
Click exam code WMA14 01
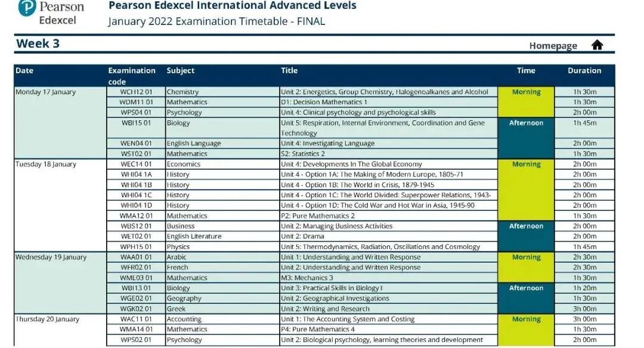point(136,330)
